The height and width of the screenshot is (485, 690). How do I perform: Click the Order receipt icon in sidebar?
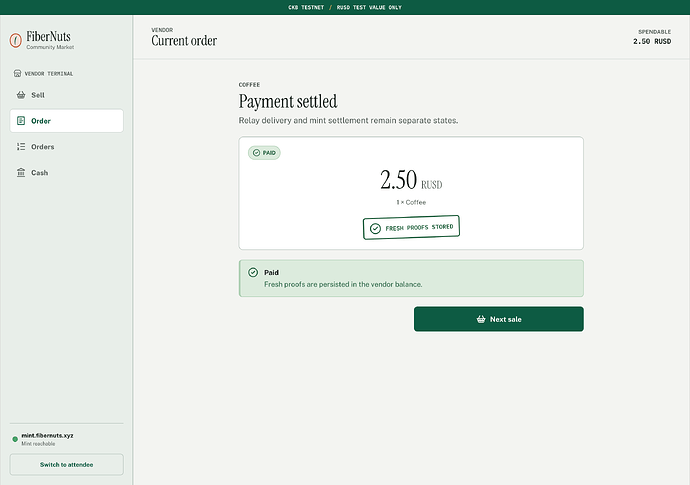pos(21,121)
